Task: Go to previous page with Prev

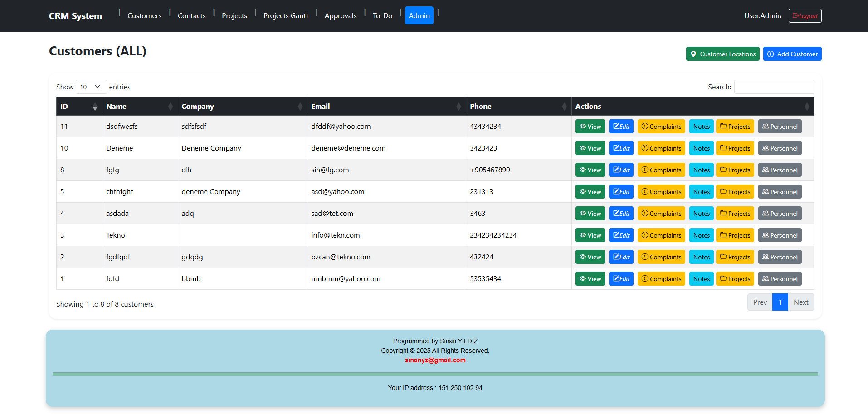Action: 760,302
